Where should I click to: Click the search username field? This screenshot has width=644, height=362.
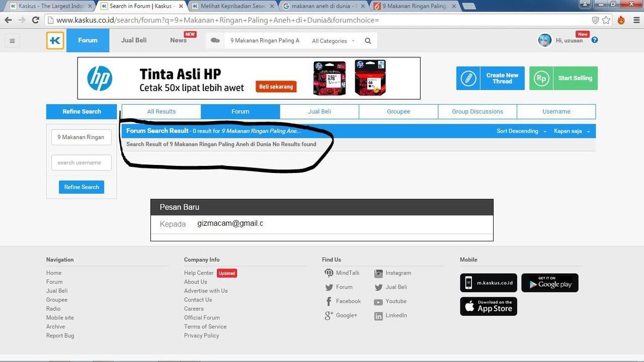coord(82,163)
